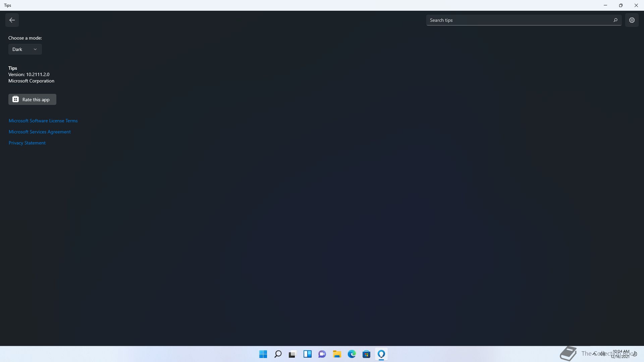The height and width of the screenshot is (362, 644).
Task: Open Widgets from the taskbar
Action: 307,354
